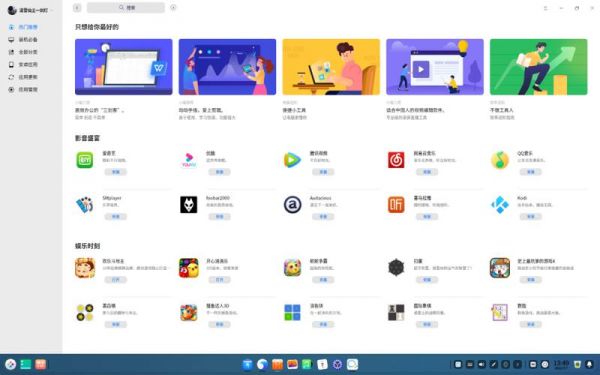Open the Kodi app icon
Viewport: 600px width, 375px height.
point(500,205)
